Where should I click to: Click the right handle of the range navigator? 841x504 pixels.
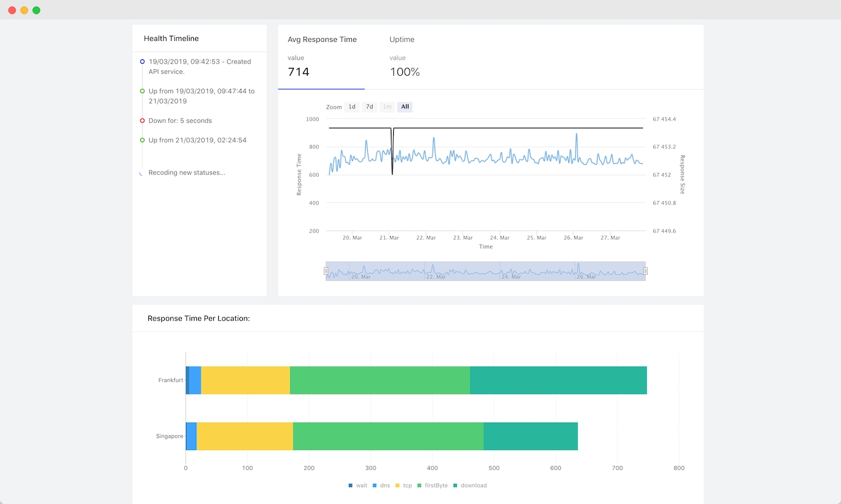645,271
